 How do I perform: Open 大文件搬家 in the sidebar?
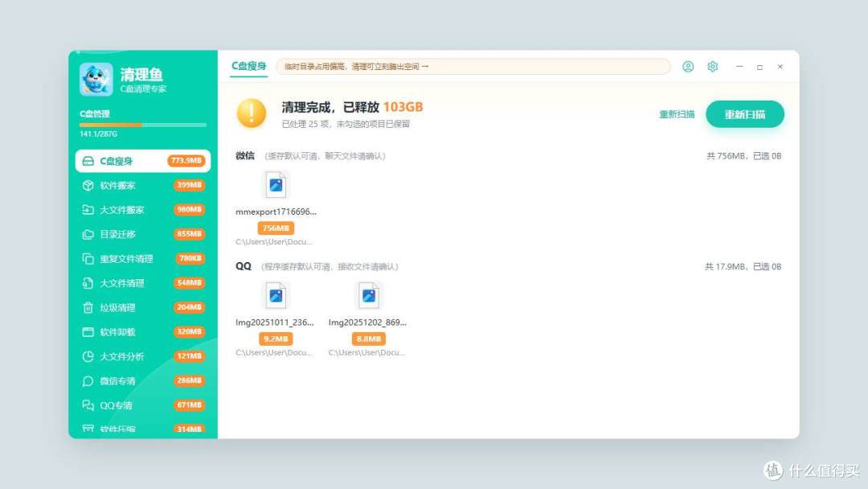(x=143, y=209)
